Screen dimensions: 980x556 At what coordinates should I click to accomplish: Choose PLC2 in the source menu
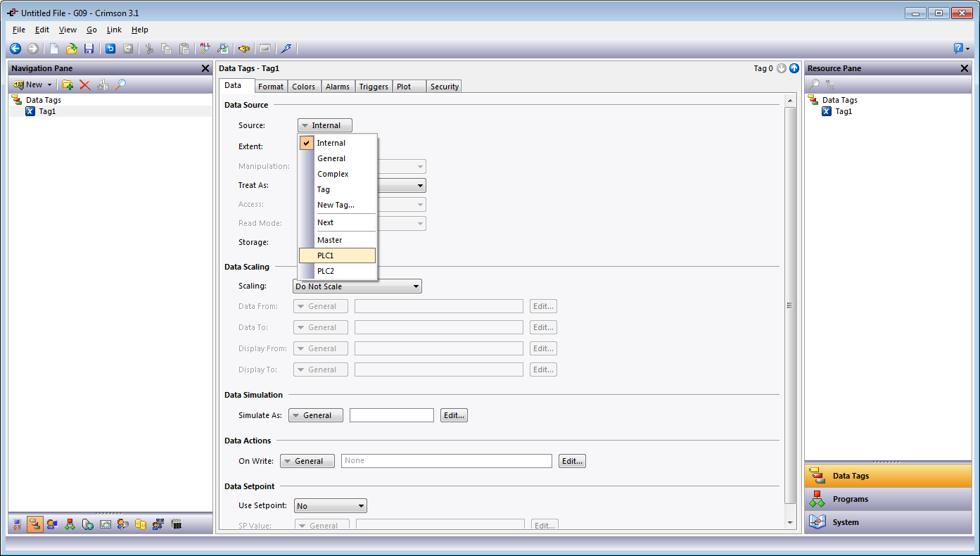338,271
